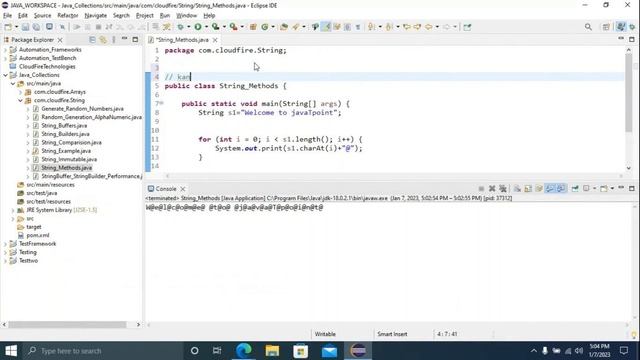Viewport: 640px width, 360px height.
Task: Click the Debug bug icon in toolbar
Action: pyautogui.click(x=180, y=27)
